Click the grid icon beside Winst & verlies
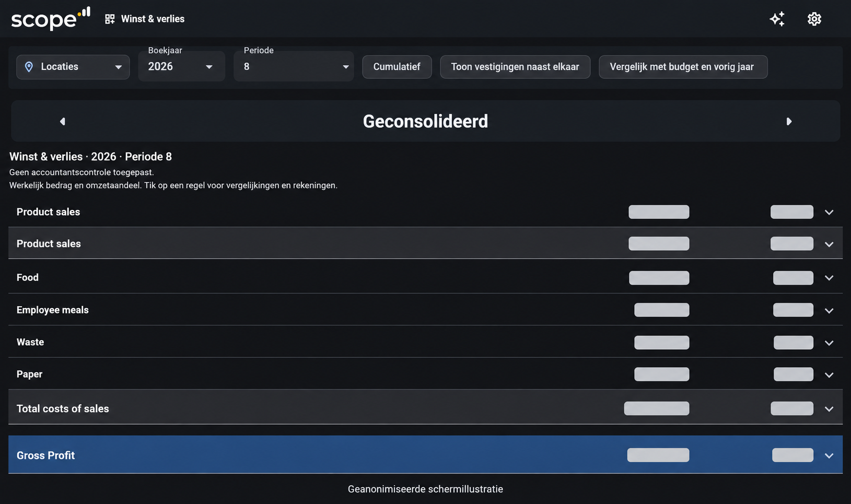 tap(110, 19)
